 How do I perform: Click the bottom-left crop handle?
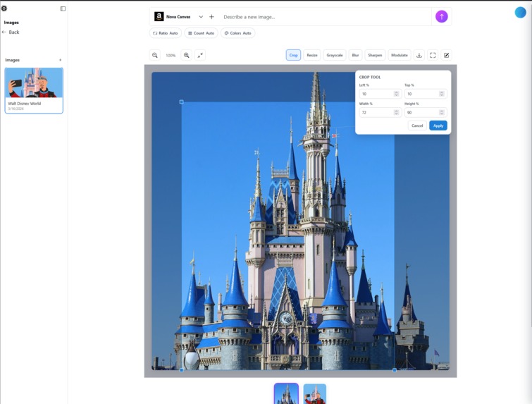click(x=182, y=370)
